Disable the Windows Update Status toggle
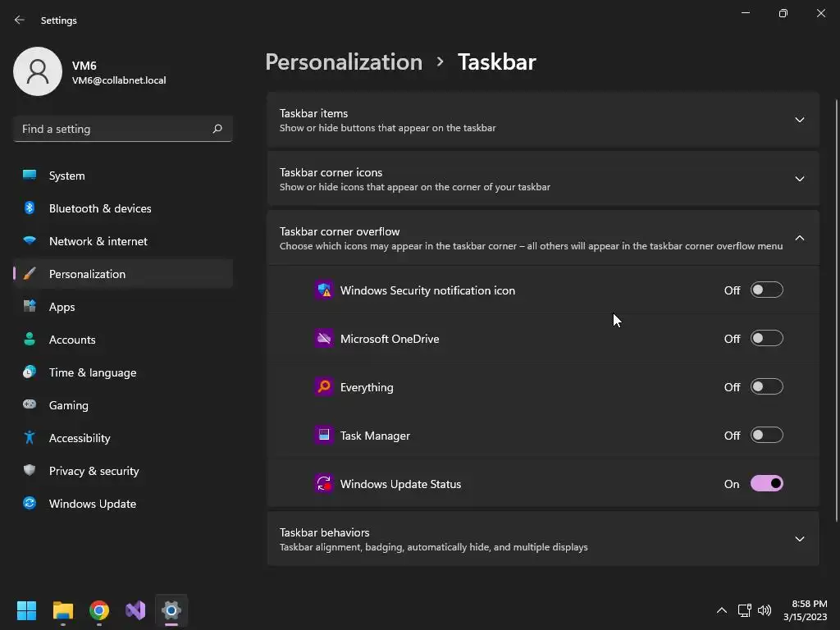Image resolution: width=840 pixels, height=630 pixels. (766, 484)
